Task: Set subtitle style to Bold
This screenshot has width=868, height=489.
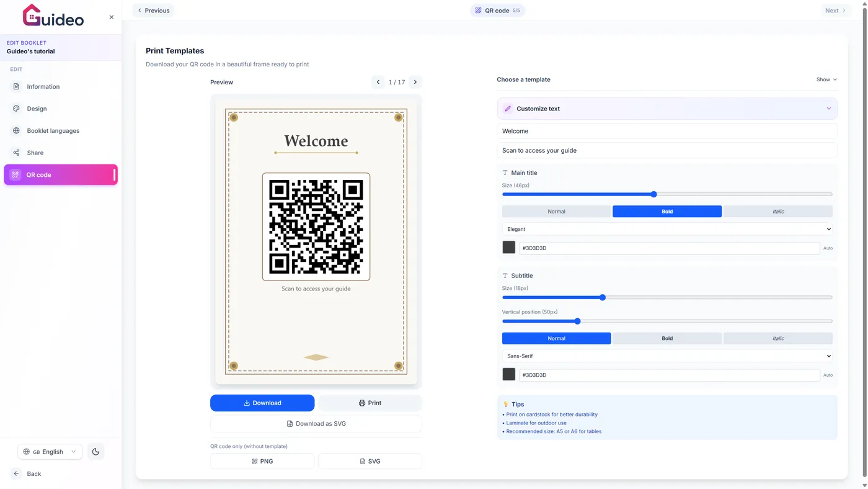Action: pyautogui.click(x=667, y=338)
